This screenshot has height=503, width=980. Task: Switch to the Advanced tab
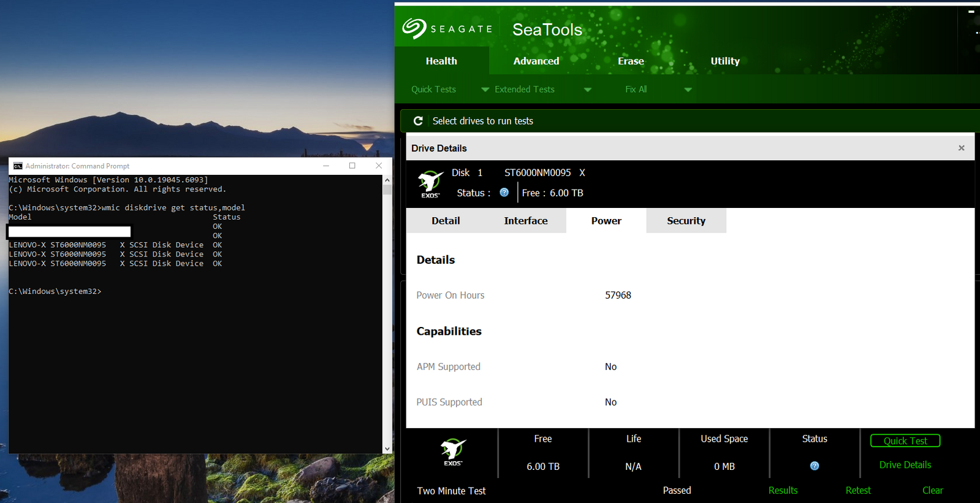point(536,61)
